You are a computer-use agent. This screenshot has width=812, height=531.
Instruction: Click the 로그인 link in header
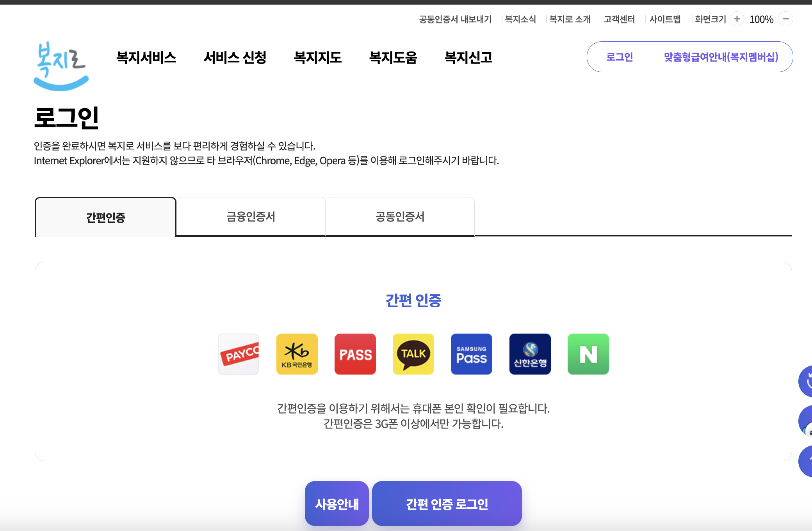620,57
